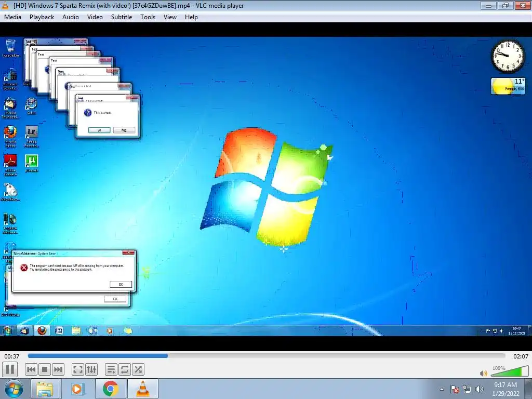This screenshot has width=532, height=399.
Task: Toggle random shuffle playback
Action: click(x=138, y=369)
